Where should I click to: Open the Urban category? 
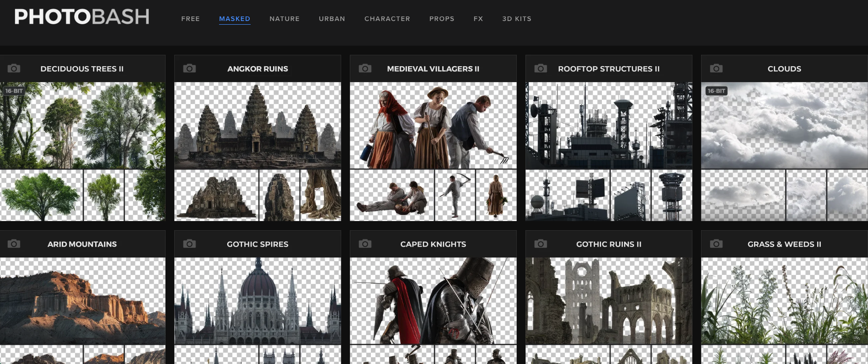click(x=332, y=19)
